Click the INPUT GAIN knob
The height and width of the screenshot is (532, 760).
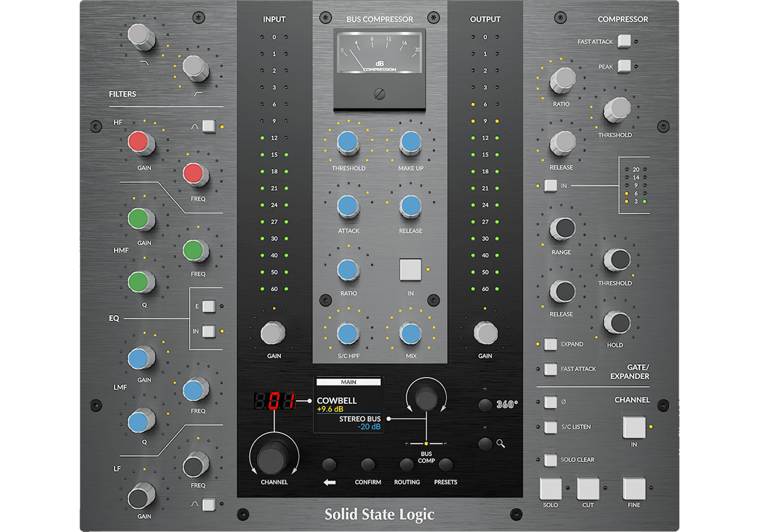coord(273,333)
